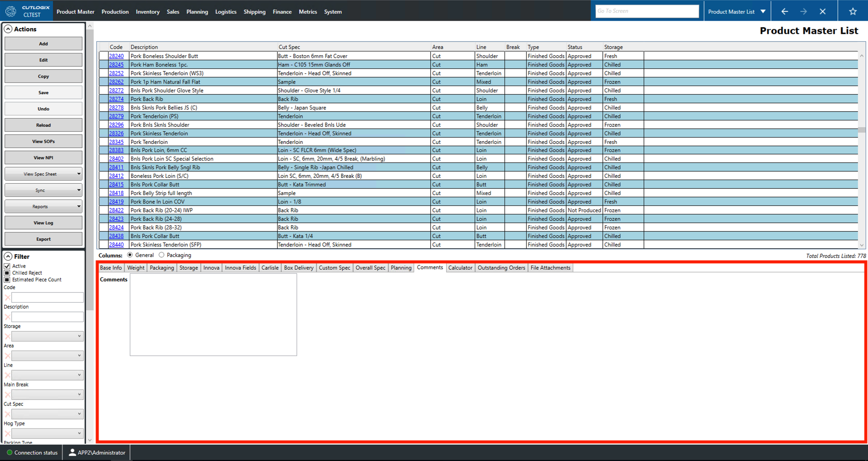868x461 pixels.
Task: Clear the Storage filter using its red X
Action: coord(7,336)
